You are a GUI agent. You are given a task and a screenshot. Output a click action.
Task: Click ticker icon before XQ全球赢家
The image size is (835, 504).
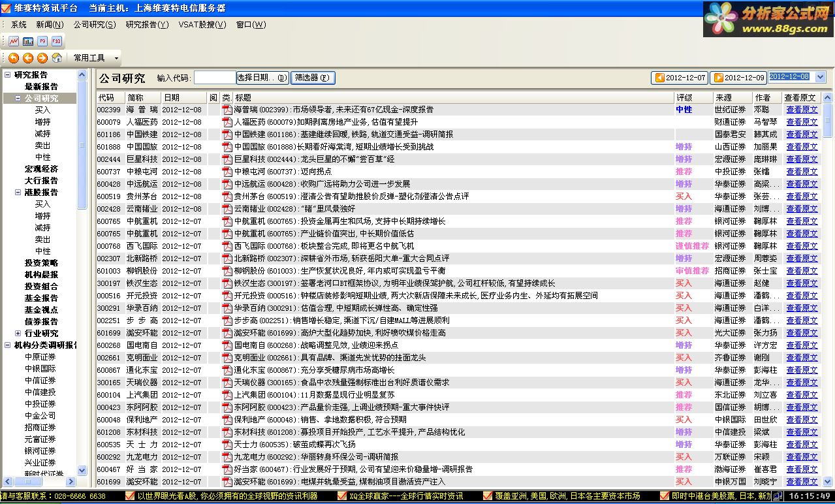tap(342, 497)
